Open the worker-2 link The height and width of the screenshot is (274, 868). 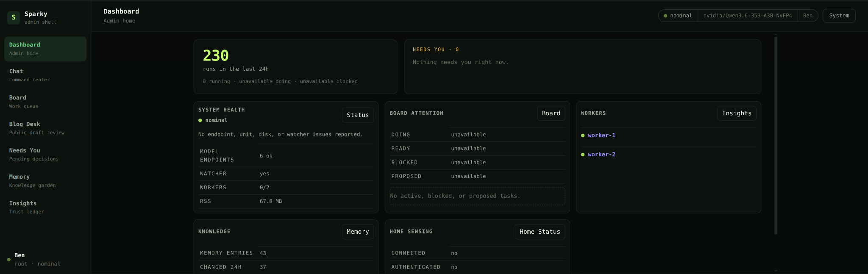(x=601, y=155)
